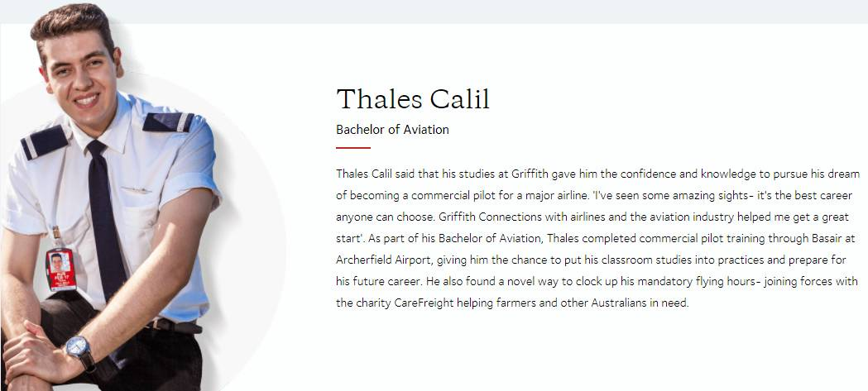Image resolution: width=868 pixels, height=391 pixels.
Task: Click the epaulette nearest the name heading
Action: tap(168, 122)
